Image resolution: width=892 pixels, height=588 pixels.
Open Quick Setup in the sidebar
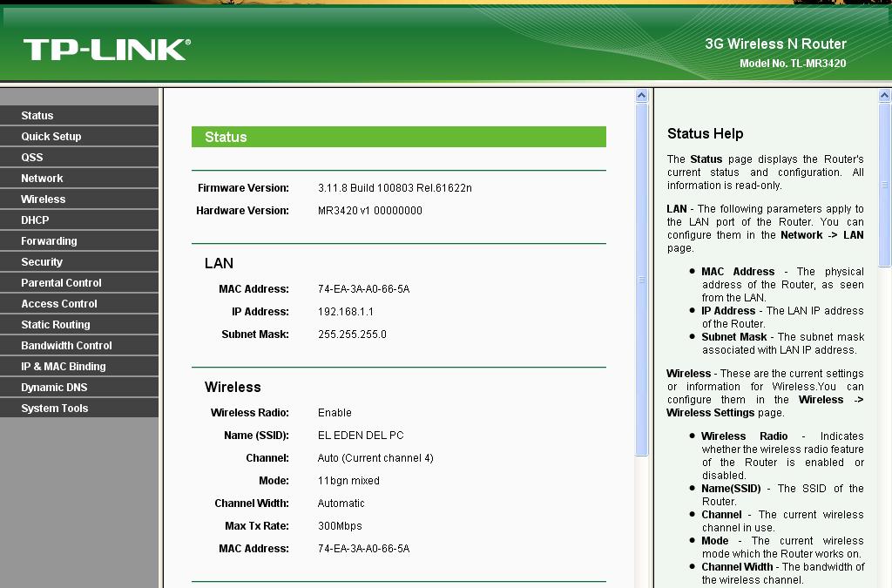(x=79, y=137)
